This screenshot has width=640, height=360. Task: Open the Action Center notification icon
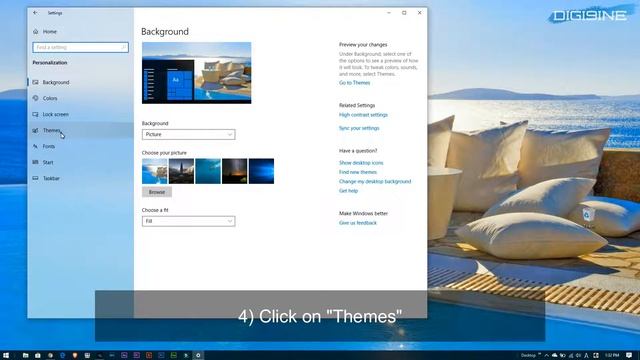click(x=629, y=356)
